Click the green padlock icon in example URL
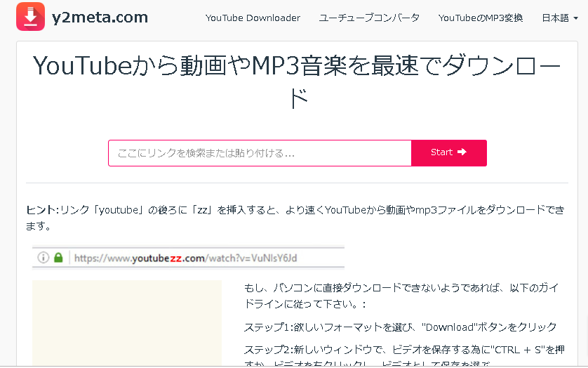This screenshot has width=588, height=368. coord(58,258)
